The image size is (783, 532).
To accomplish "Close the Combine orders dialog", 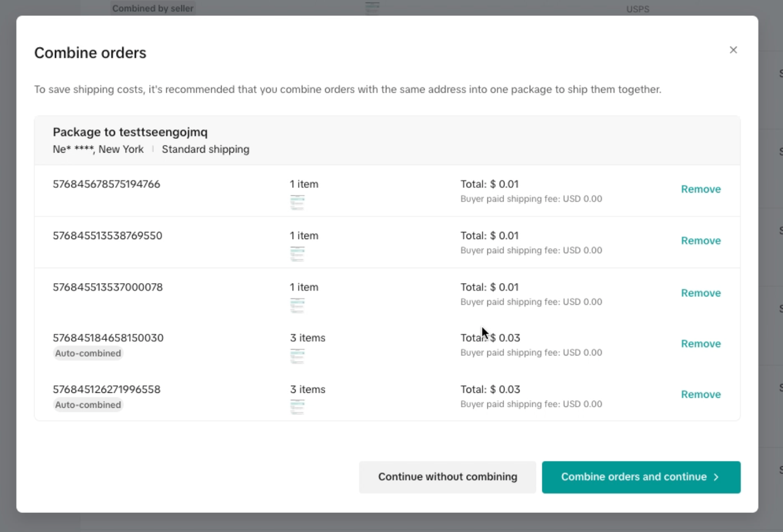I will [x=733, y=50].
